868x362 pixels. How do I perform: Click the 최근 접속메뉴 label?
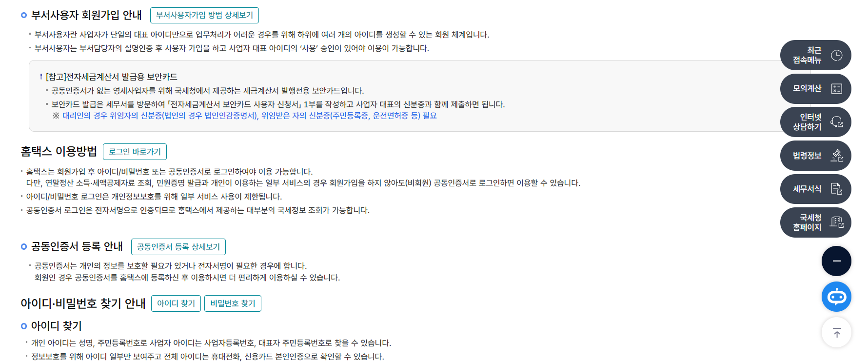click(x=807, y=55)
